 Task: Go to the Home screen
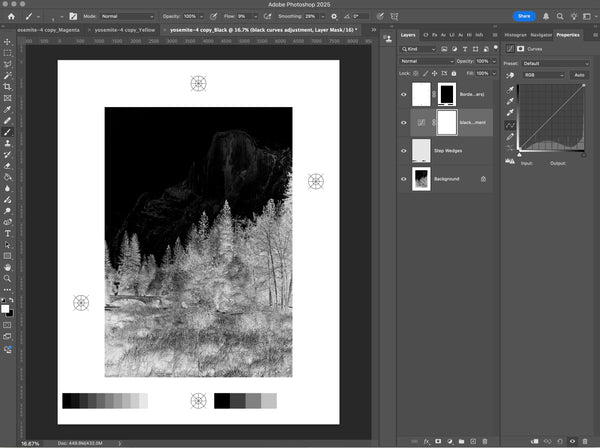[x=11, y=16]
